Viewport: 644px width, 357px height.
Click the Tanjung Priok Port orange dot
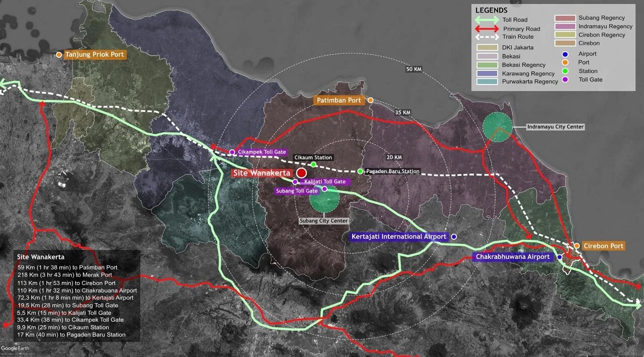pyautogui.click(x=59, y=54)
